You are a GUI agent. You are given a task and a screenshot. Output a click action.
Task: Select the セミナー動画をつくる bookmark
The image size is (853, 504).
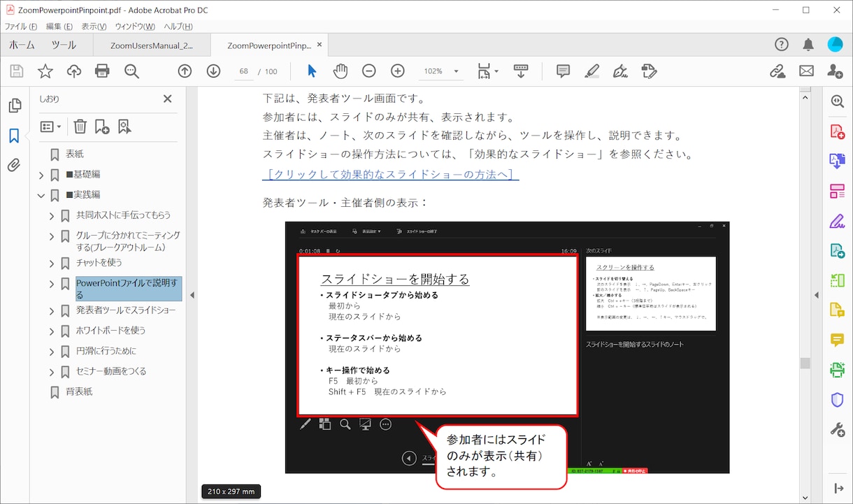point(111,371)
